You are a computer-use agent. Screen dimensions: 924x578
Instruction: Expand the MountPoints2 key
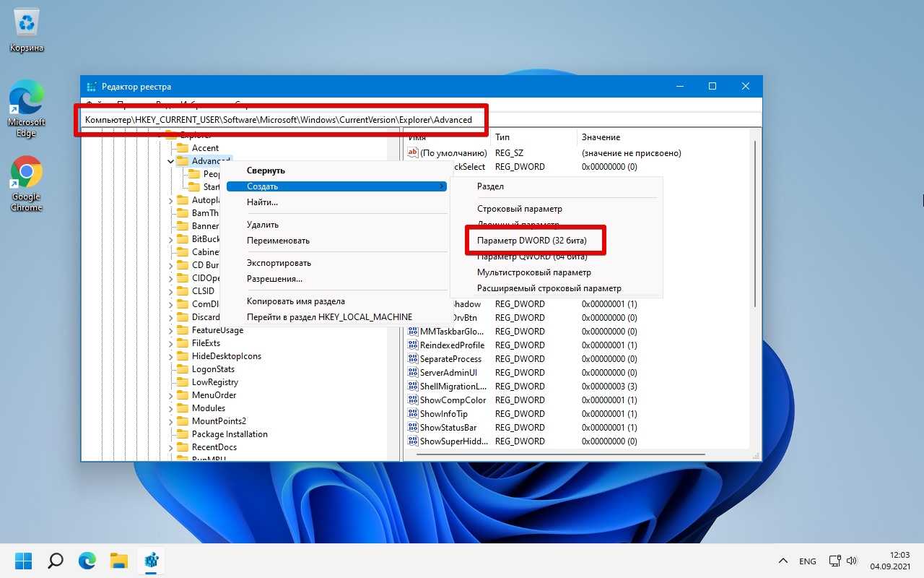(x=170, y=421)
